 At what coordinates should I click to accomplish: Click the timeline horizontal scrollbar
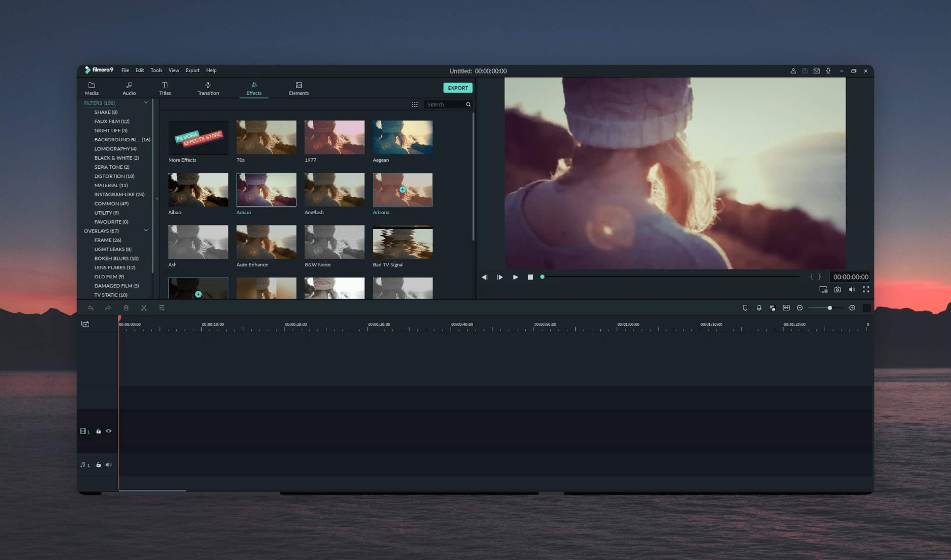tap(152, 491)
